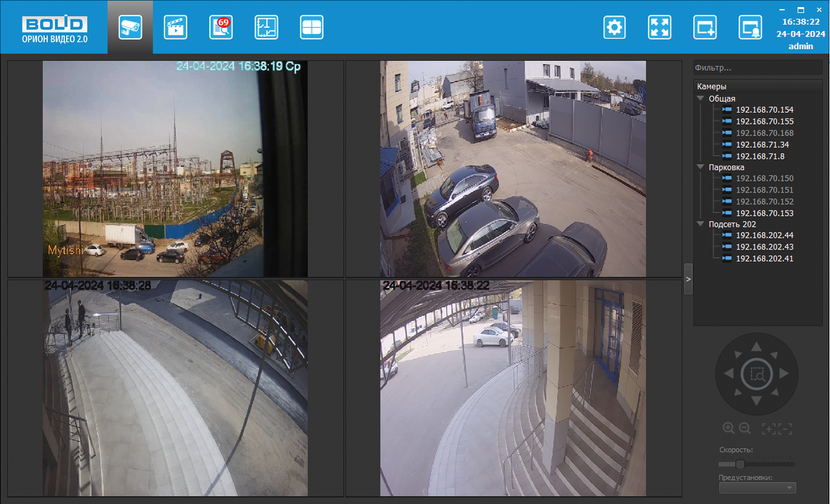The image size is (830, 504).
Task: Open settings gear in the toolbar
Action: [x=614, y=27]
